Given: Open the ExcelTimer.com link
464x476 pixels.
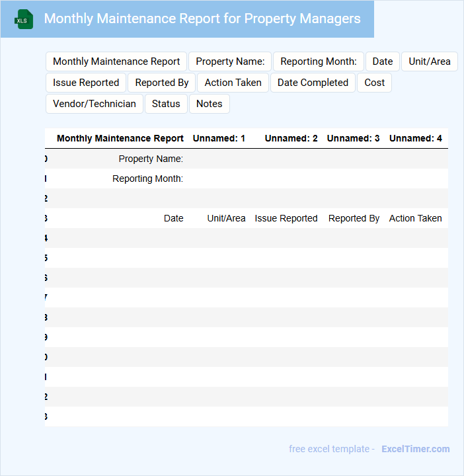Looking at the screenshot, I should 415,449.
